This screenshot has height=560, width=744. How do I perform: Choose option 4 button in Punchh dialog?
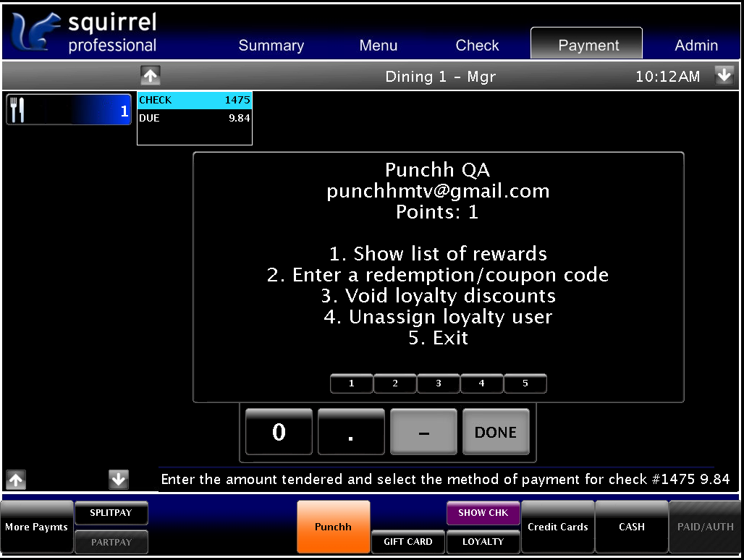pos(481,383)
